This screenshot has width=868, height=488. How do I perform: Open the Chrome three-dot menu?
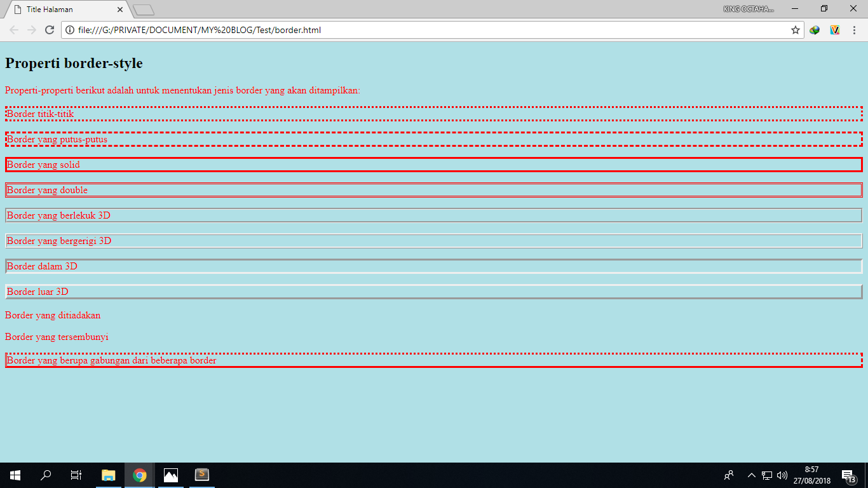pyautogui.click(x=853, y=30)
